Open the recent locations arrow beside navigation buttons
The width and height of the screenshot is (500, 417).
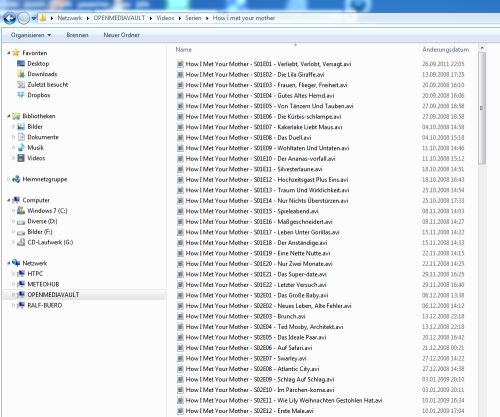tap(34, 18)
